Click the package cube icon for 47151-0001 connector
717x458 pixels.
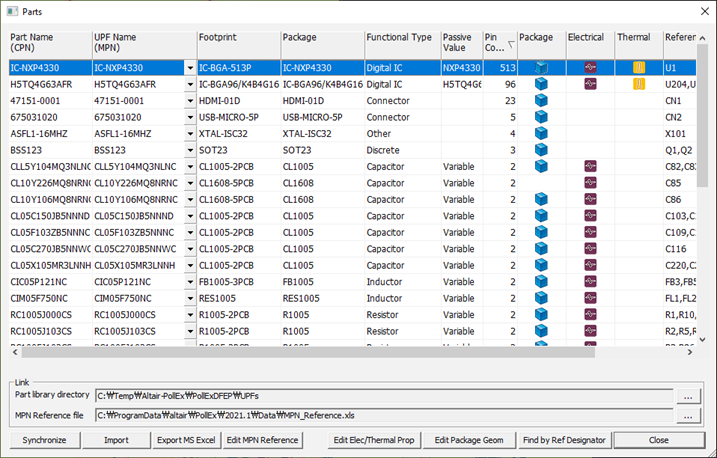click(x=541, y=100)
